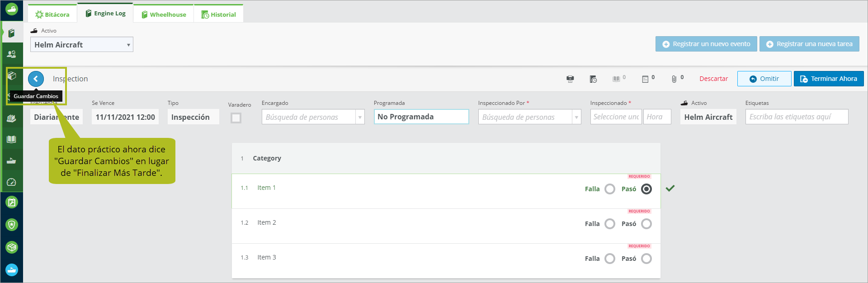This screenshot has width=868, height=283.
Task: Select Pasó for Item 3
Action: tap(646, 259)
